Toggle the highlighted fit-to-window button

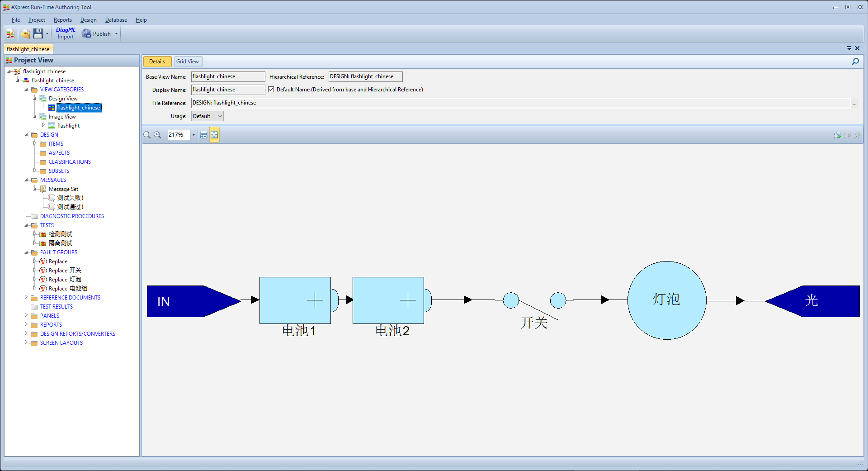pyautogui.click(x=214, y=135)
